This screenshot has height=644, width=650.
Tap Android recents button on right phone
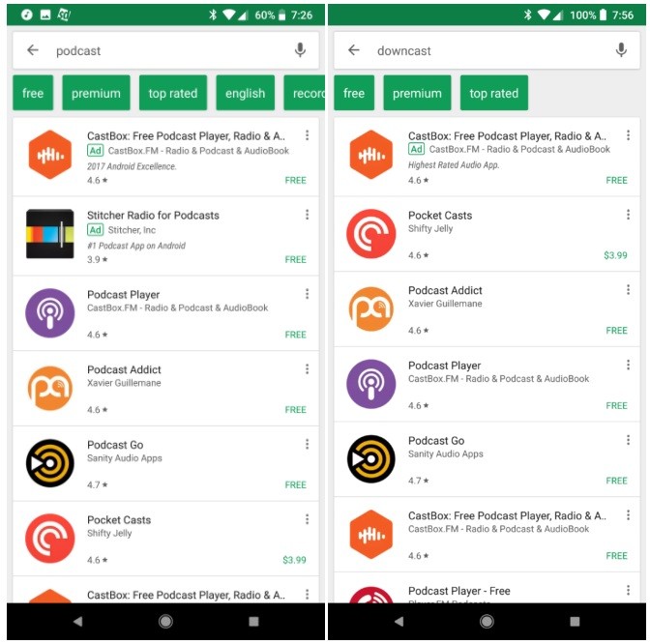(x=575, y=621)
